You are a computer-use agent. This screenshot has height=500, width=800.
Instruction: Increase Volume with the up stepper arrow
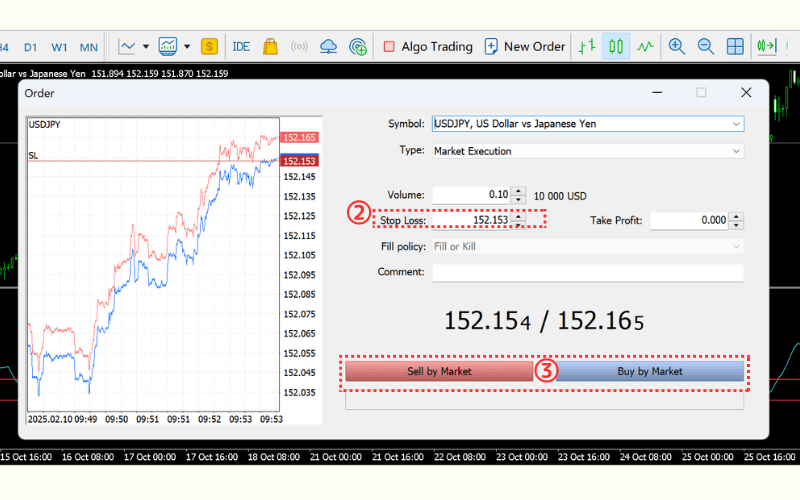point(518,191)
